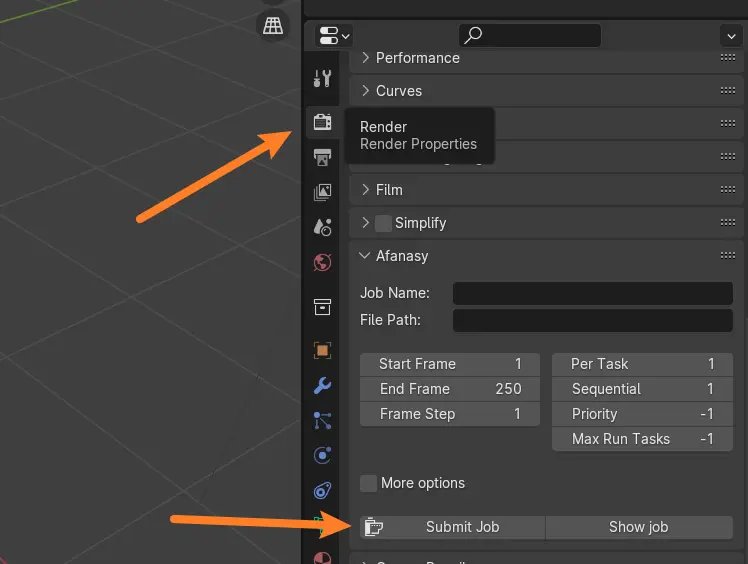
Task: Open the View Layer properties tab
Action: [x=322, y=192]
